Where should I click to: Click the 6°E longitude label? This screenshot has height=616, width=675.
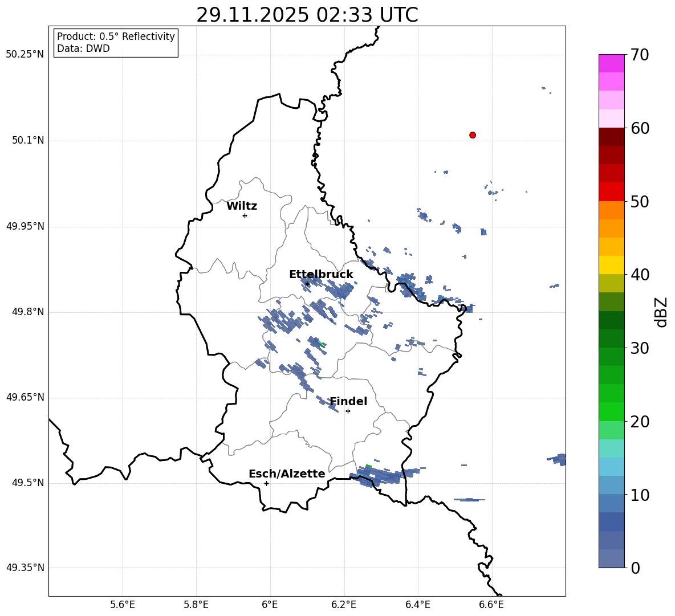pos(270,605)
